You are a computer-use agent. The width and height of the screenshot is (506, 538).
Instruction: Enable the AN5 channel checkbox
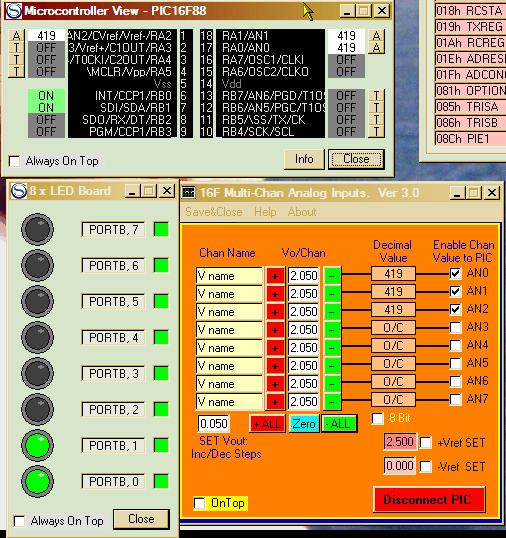click(455, 363)
